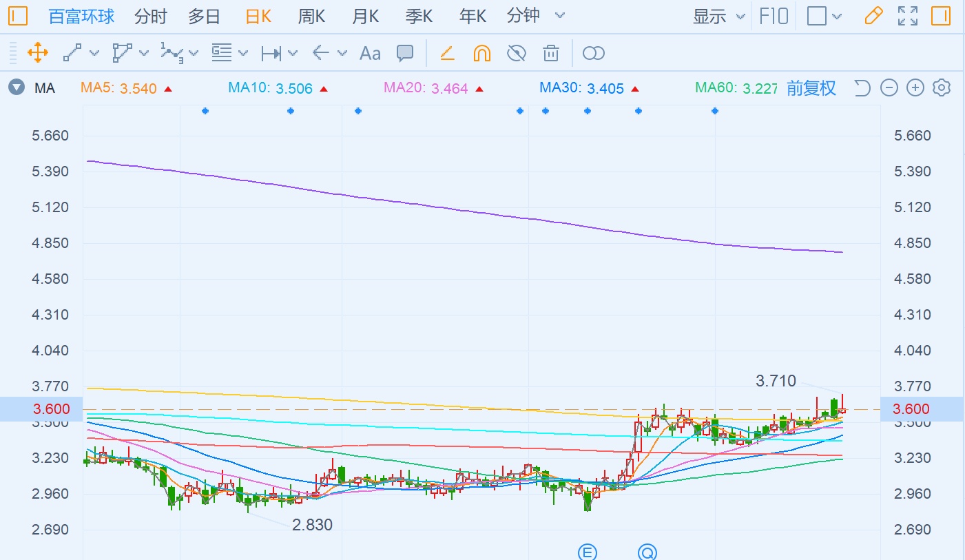
Task: Click the 前复权 adjustment button
Action: 811,87
